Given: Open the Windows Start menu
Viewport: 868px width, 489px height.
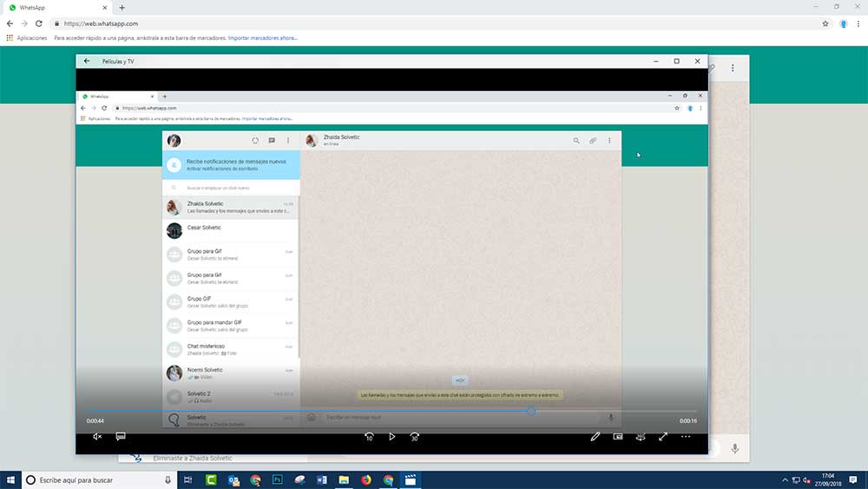Looking at the screenshot, I should click(x=10, y=480).
